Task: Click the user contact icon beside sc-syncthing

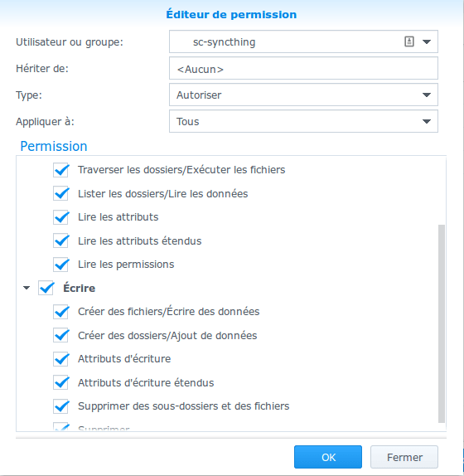Action: pos(409,41)
